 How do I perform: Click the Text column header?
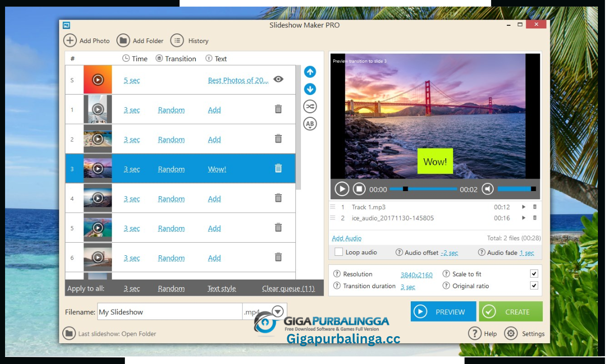tap(216, 59)
